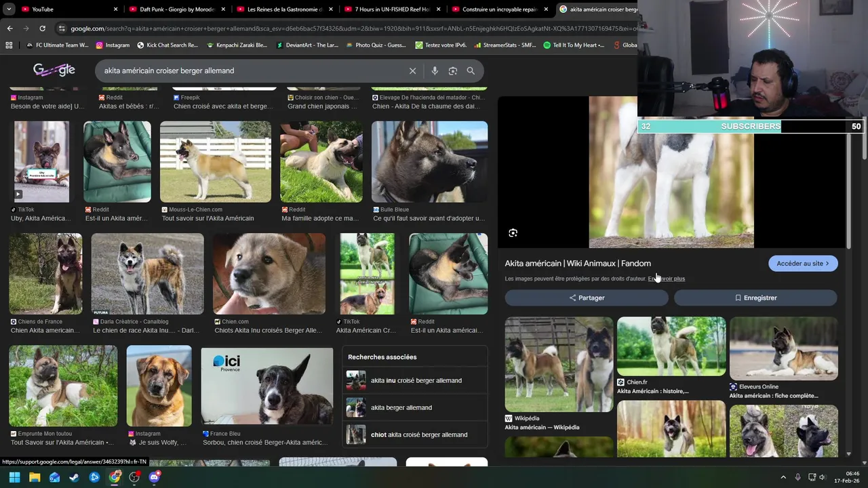Open the Windows Start button

point(14,477)
